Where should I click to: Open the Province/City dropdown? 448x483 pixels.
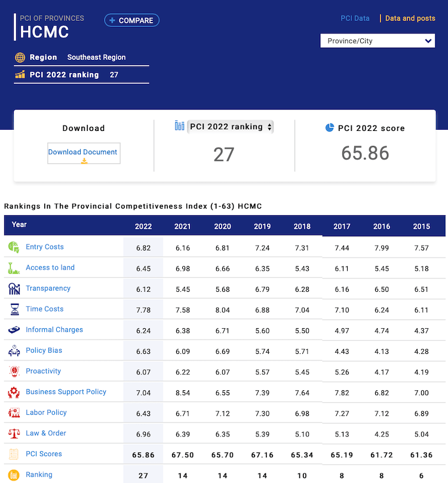click(378, 41)
